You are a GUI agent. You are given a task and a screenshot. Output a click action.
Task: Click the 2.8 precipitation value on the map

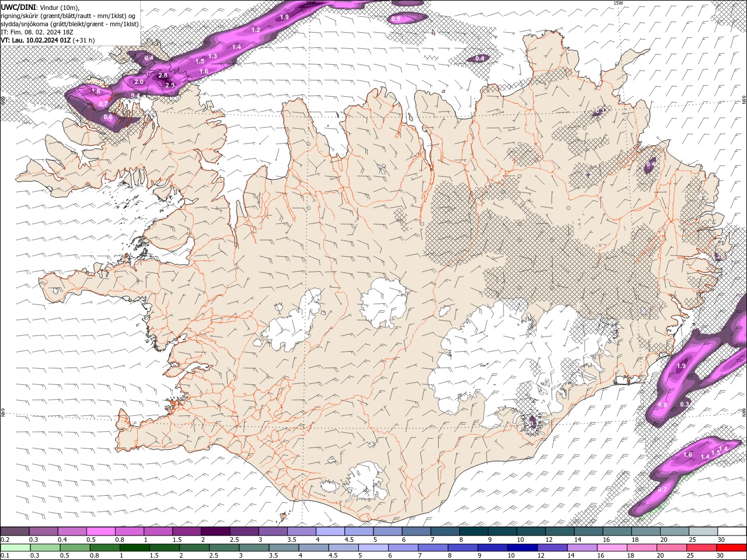[x=163, y=75]
